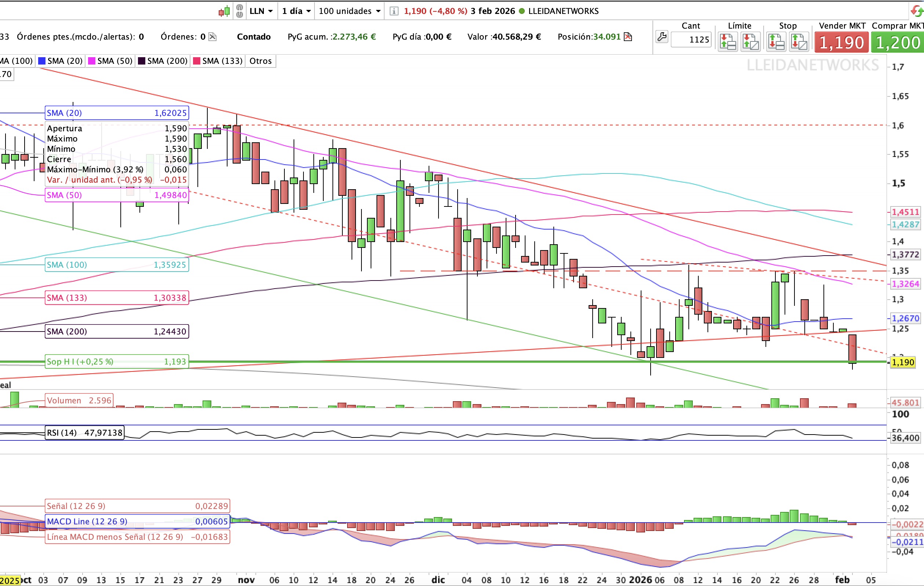Toggle the SMA (200) indicator tag
Image resolution: width=924 pixels, height=586 pixels.
coord(163,61)
